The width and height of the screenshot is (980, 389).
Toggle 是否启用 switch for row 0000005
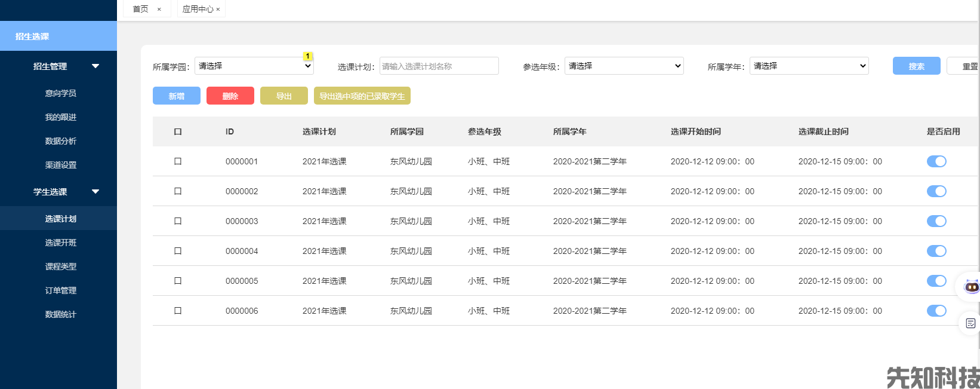click(936, 281)
